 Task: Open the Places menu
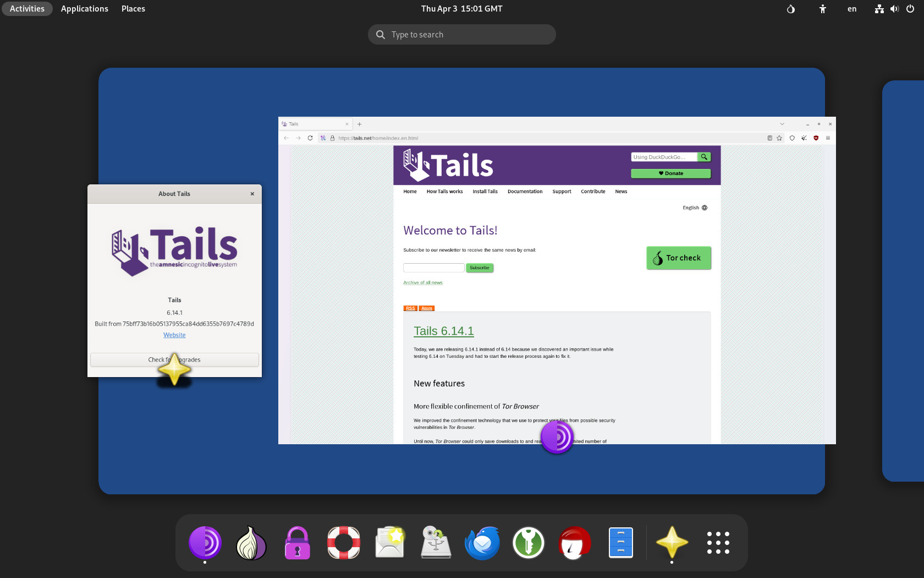(133, 9)
